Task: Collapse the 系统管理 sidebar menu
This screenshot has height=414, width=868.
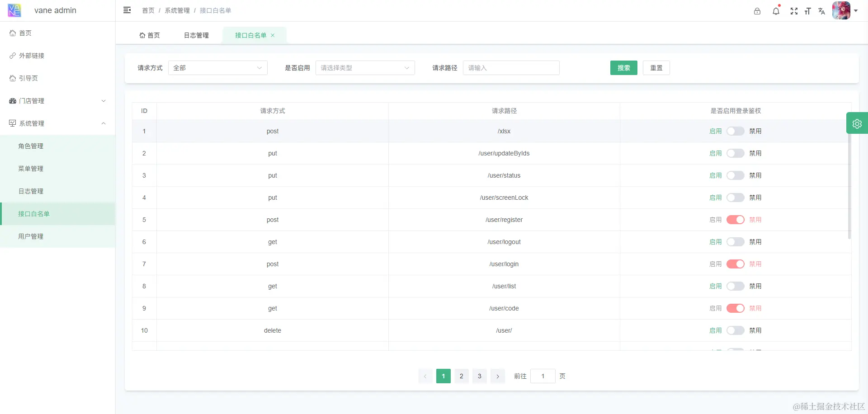Action: (x=57, y=123)
